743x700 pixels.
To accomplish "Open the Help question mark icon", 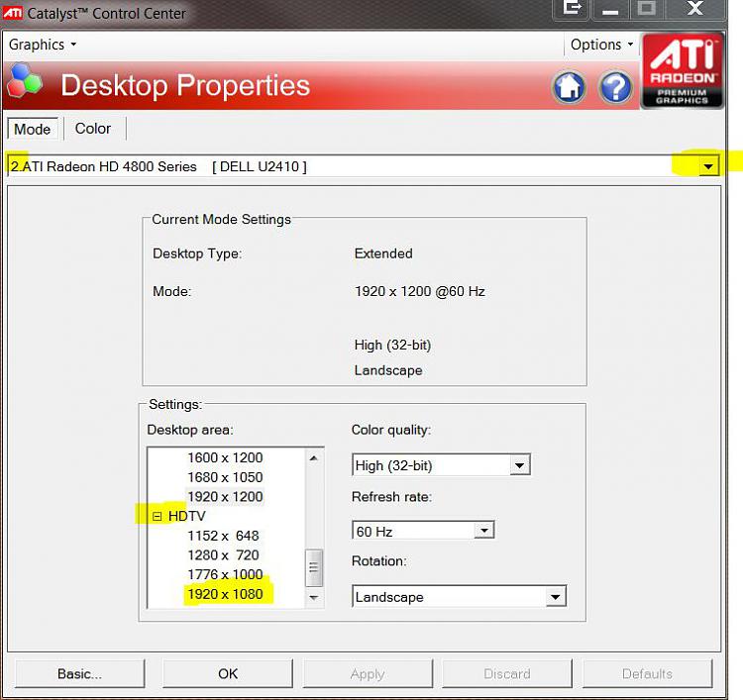I will pos(615,87).
